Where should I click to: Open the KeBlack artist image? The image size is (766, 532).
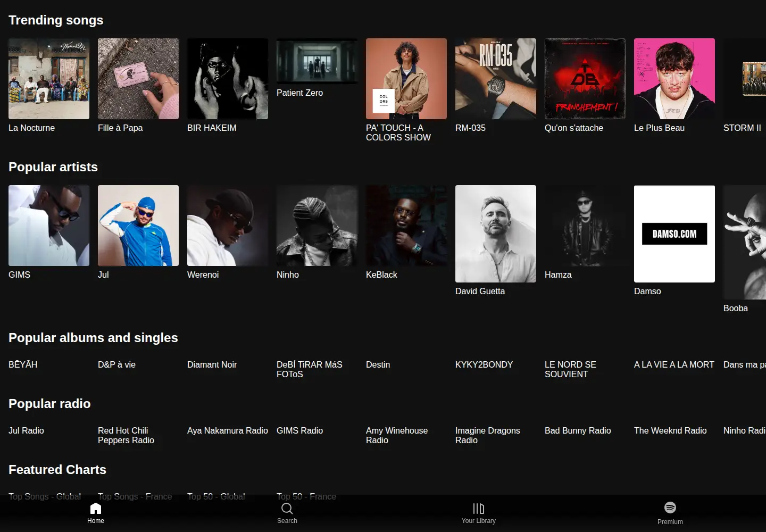[406, 226]
